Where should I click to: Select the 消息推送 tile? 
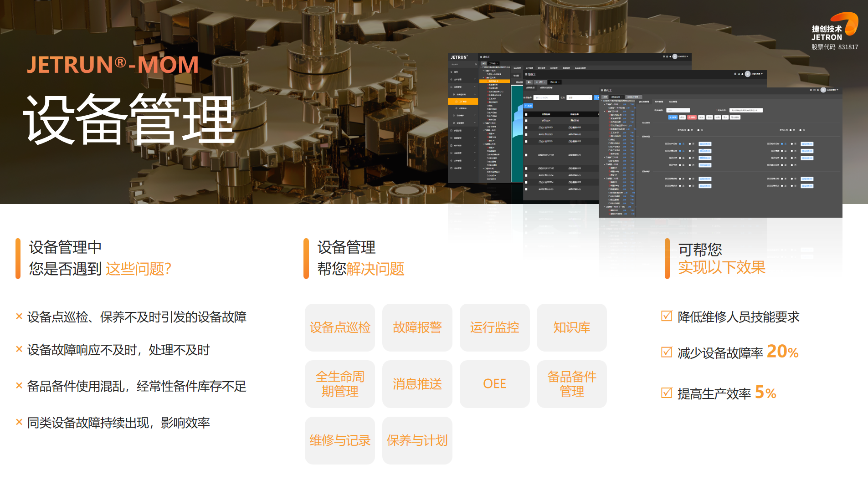tap(417, 384)
